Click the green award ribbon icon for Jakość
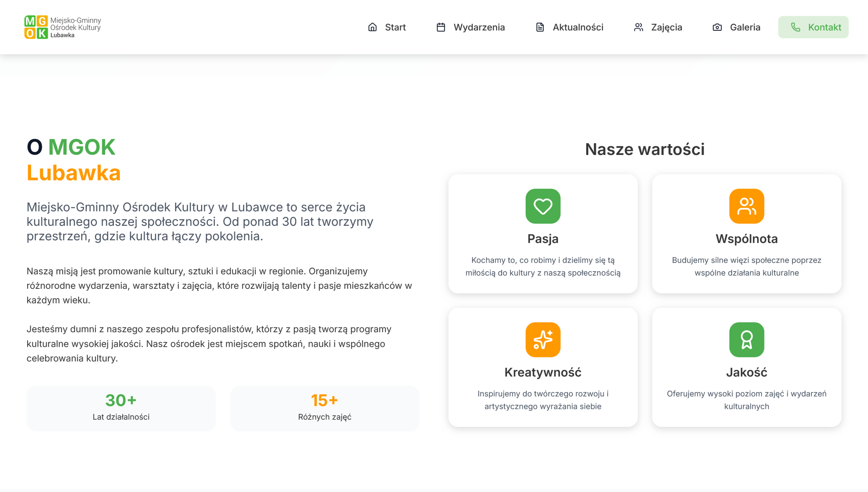Image resolution: width=868 pixels, height=492 pixels. (747, 340)
